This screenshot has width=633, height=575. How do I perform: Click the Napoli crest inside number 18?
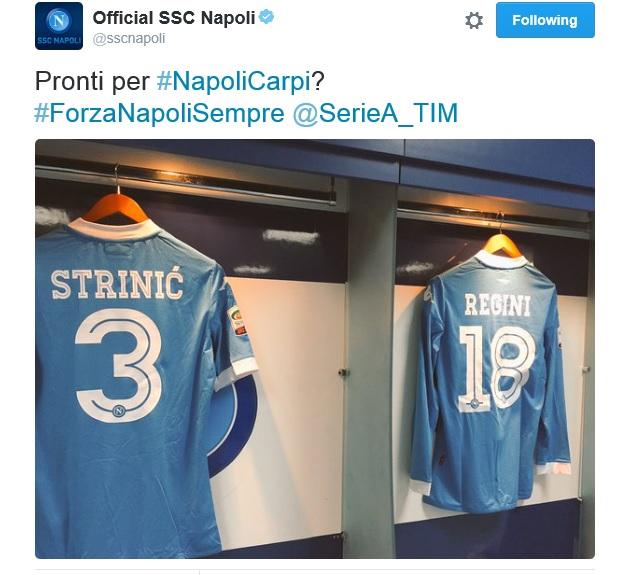click(x=475, y=403)
